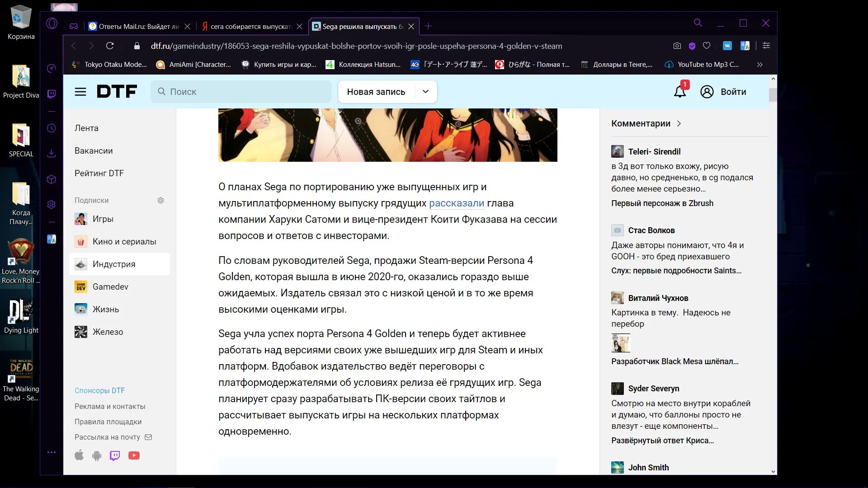Click the page vertical scrollbar thumb
This screenshot has width=868, height=488.
click(x=773, y=95)
